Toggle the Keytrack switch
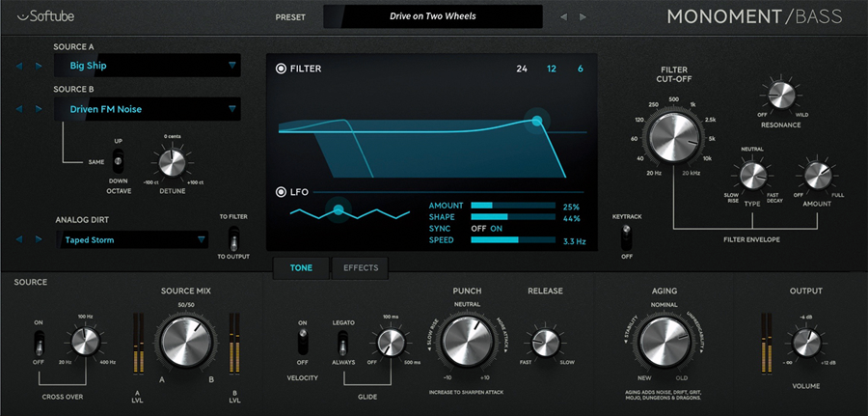The image size is (868, 416). 626,237
